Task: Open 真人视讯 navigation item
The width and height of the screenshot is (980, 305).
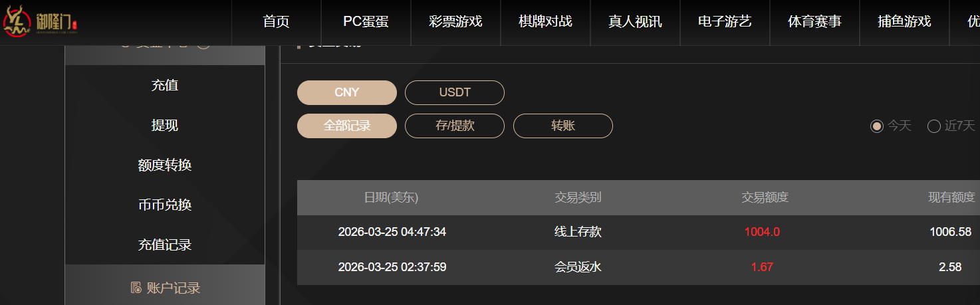Action: tap(635, 21)
